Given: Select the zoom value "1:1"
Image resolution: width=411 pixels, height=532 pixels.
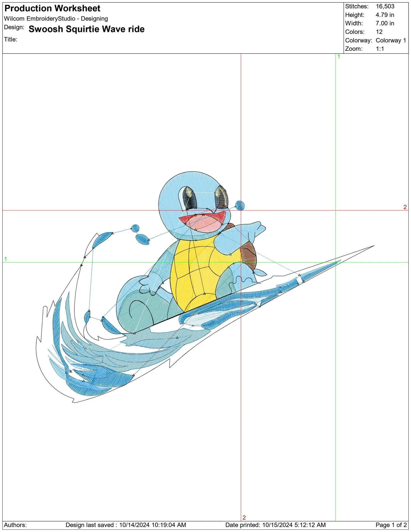Looking at the screenshot, I should pyautogui.click(x=380, y=49).
